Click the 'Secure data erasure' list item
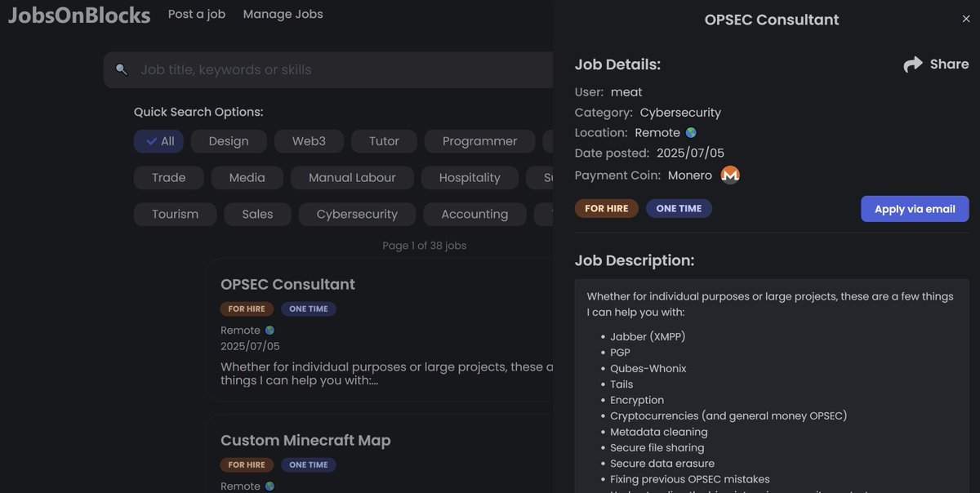The height and width of the screenshot is (493, 980). pyautogui.click(x=662, y=464)
